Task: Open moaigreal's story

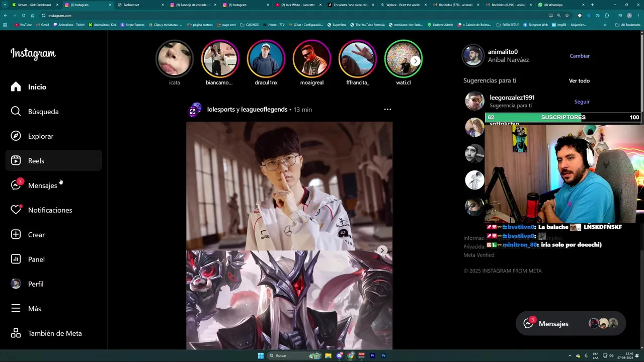Action: [312, 59]
